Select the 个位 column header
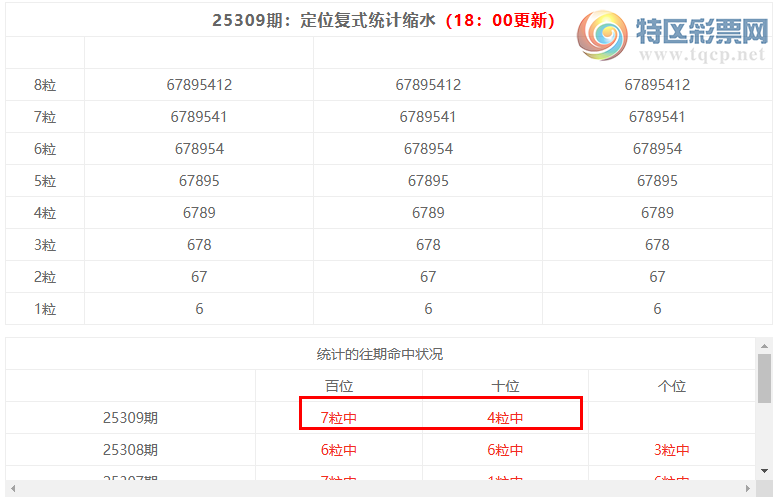 pos(671,386)
